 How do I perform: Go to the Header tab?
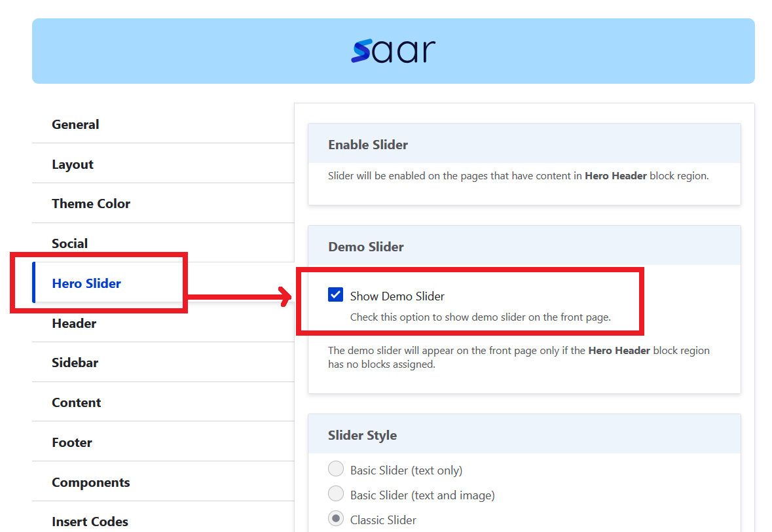[x=74, y=323]
